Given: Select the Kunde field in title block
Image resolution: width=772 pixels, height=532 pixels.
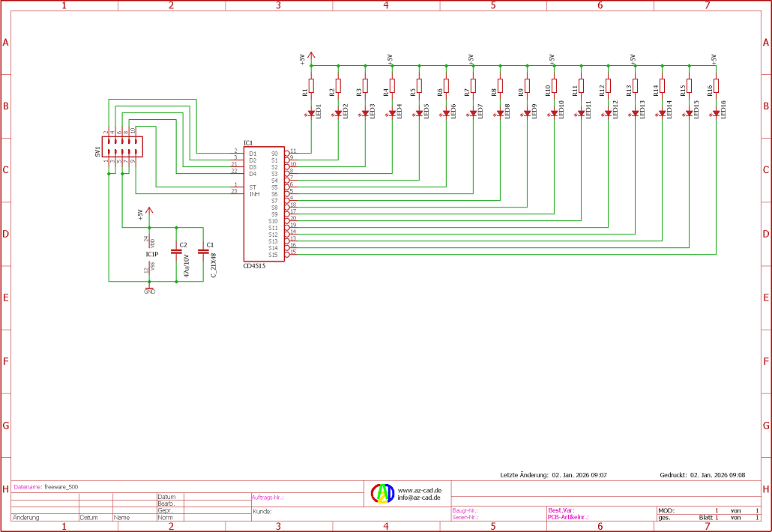Looking at the screenshot, I should click(262, 511).
